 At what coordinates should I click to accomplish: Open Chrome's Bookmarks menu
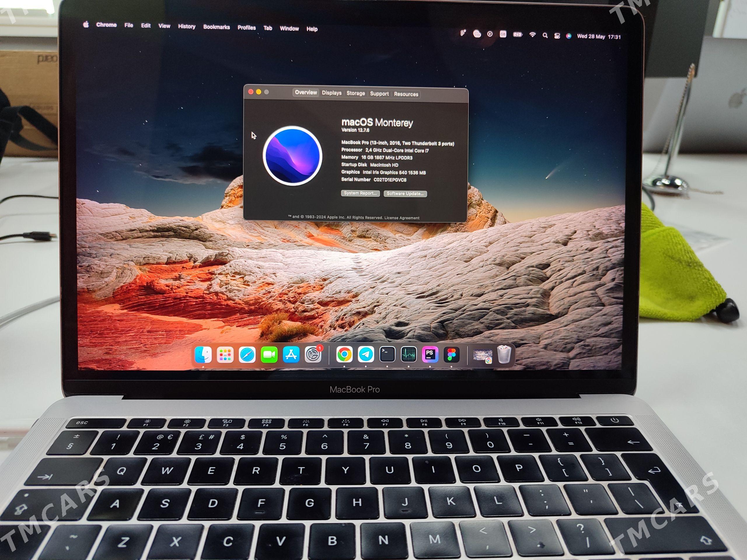coord(217,27)
